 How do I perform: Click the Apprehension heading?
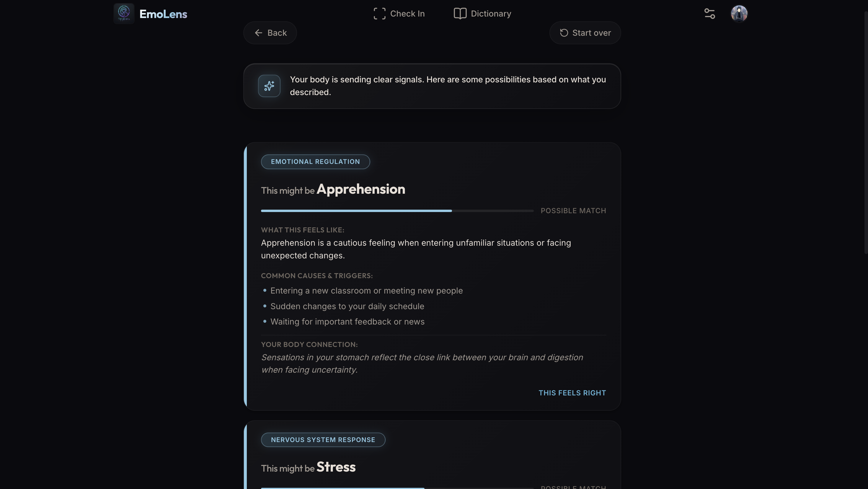click(x=360, y=189)
